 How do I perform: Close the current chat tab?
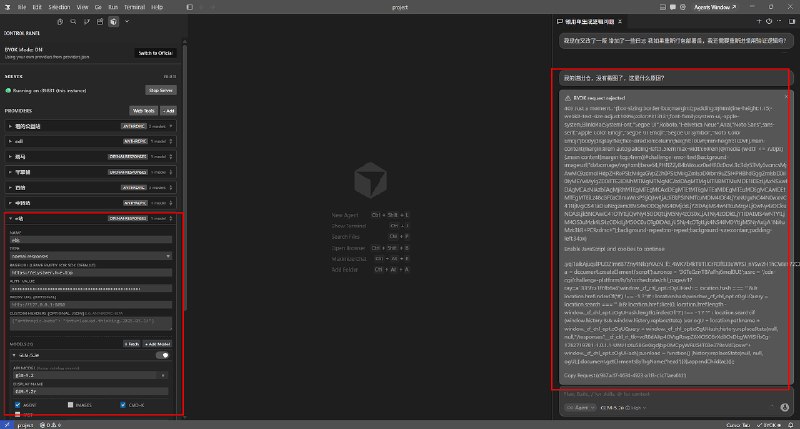(620, 22)
